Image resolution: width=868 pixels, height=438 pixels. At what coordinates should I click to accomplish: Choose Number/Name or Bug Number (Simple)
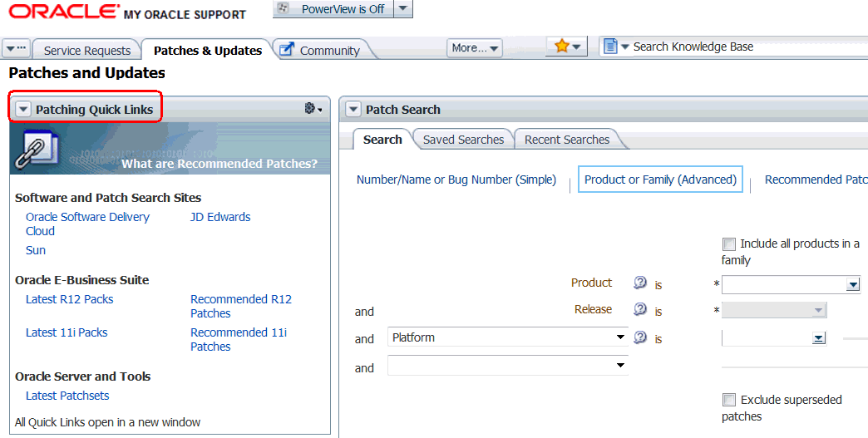tap(456, 180)
